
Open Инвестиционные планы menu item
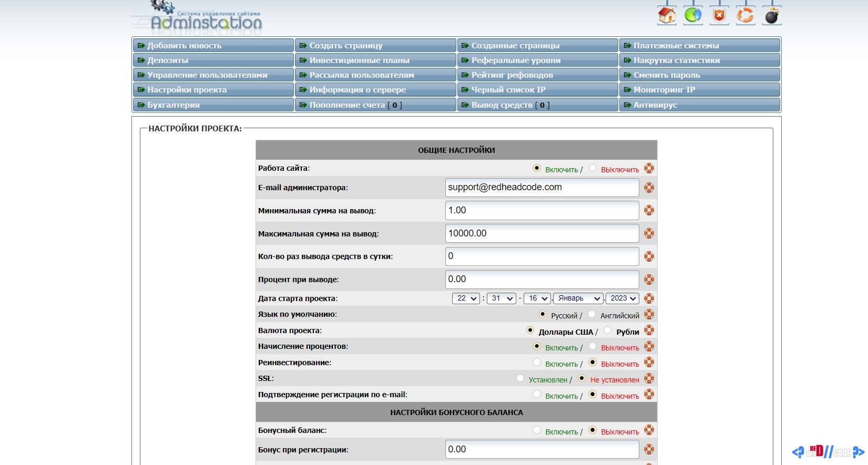coord(375,60)
